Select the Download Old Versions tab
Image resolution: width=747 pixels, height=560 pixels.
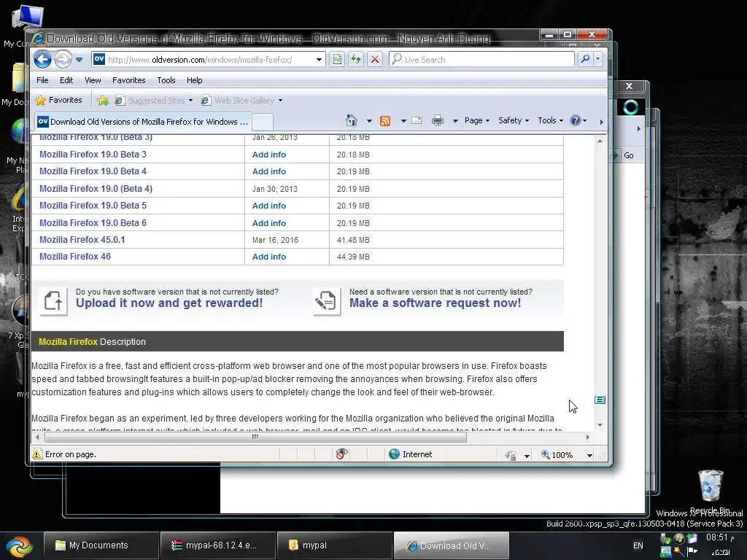coord(142,122)
